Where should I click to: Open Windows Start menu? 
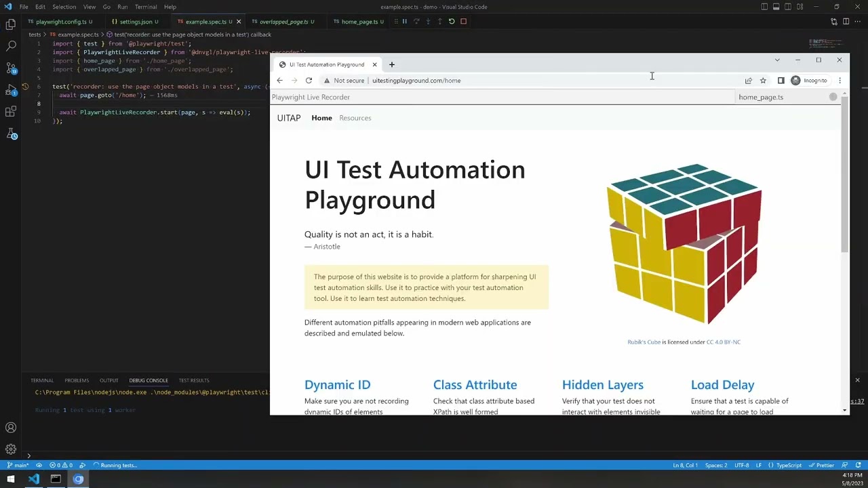tap(11, 479)
